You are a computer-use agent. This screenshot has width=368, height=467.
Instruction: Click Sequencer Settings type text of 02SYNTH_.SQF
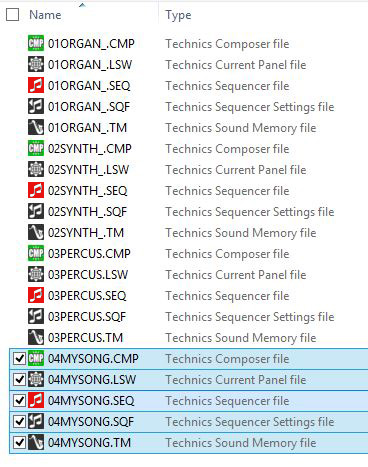click(250, 212)
